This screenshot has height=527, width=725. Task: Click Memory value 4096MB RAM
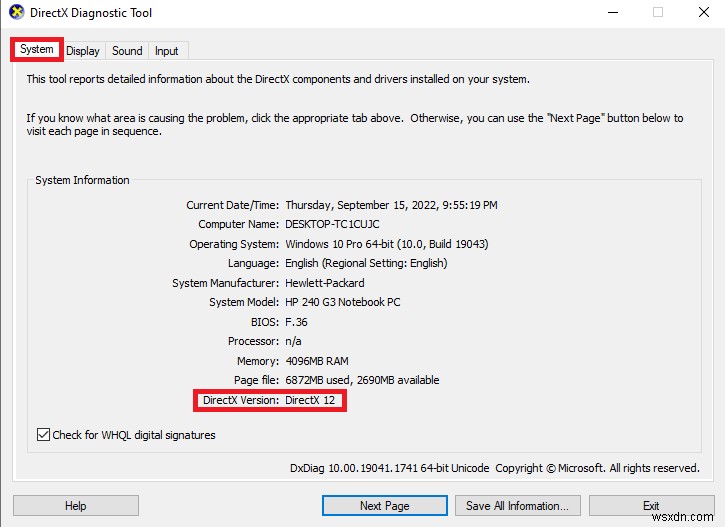point(317,361)
